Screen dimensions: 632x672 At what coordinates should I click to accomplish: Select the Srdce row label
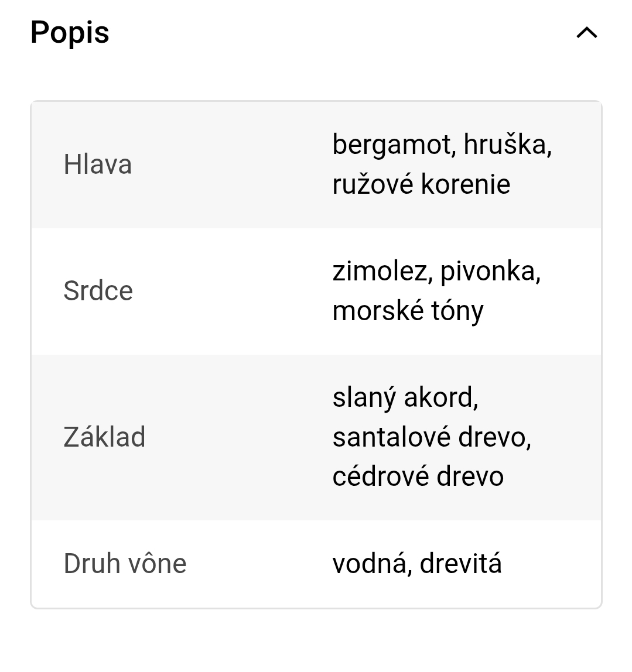point(98,291)
